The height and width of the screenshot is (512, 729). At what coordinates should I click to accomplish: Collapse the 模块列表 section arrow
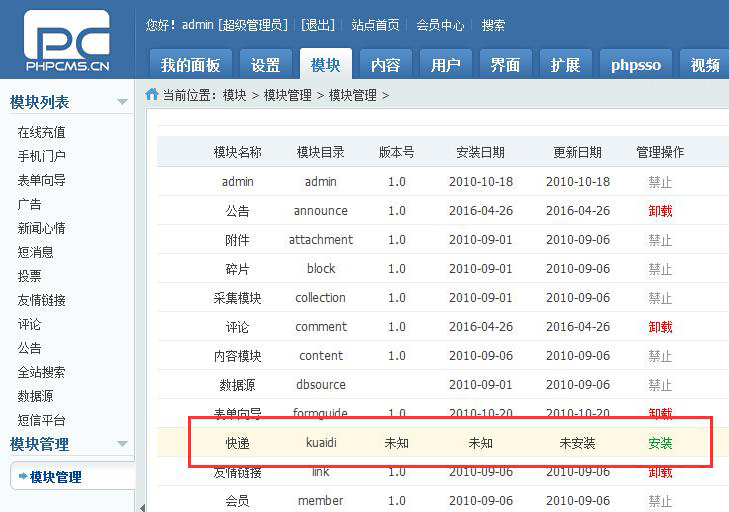click(122, 102)
